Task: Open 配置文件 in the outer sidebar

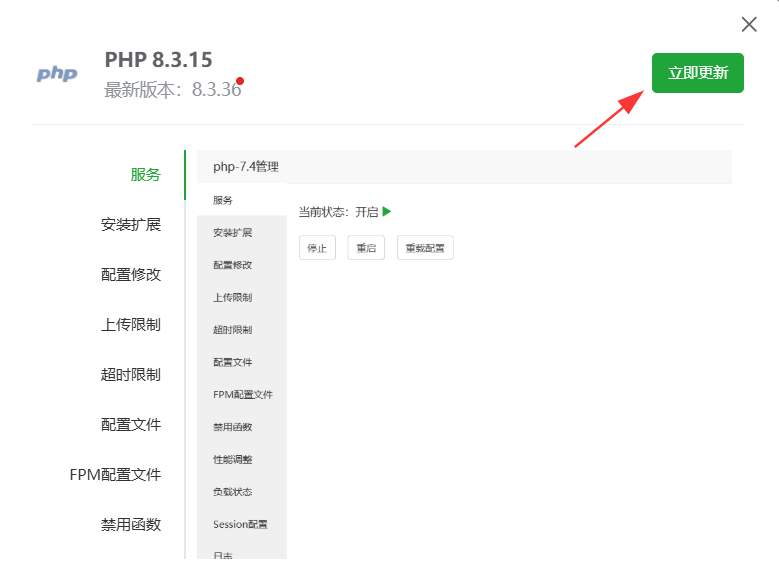Action: click(131, 425)
